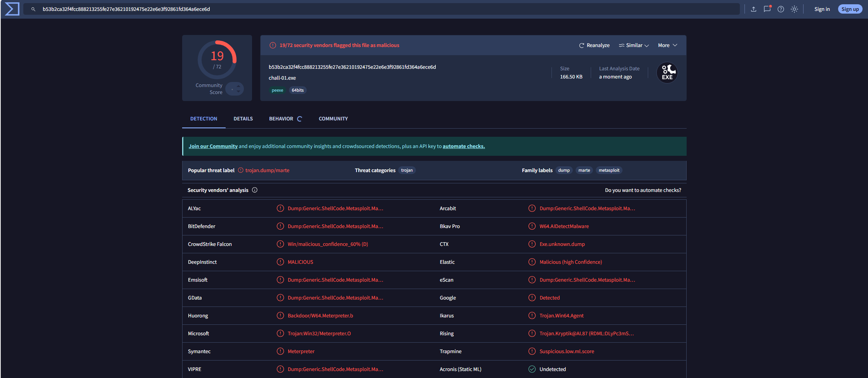Screen dimensions: 868x378
Task: Open the notifications chat icon
Action: click(x=767, y=9)
